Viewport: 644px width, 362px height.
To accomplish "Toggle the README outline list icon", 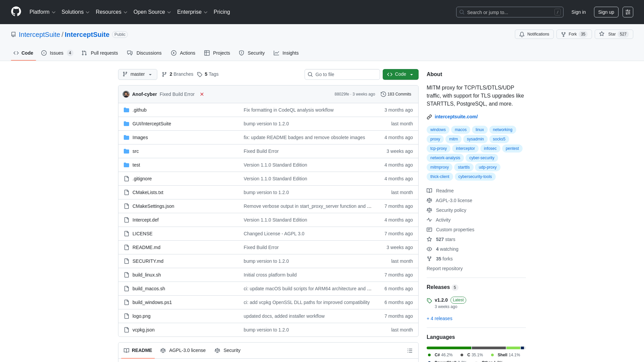I will click(x=410, y=351).
